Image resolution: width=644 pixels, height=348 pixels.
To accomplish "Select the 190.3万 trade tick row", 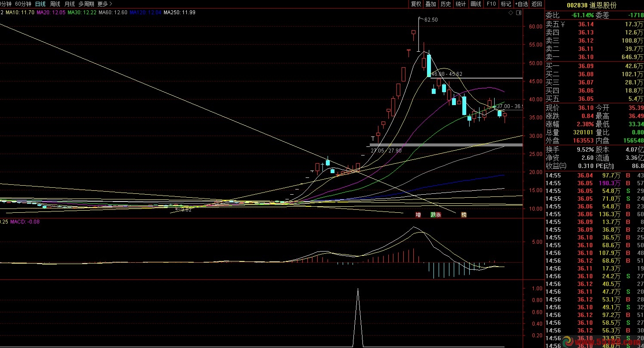I will click(594, 183).
